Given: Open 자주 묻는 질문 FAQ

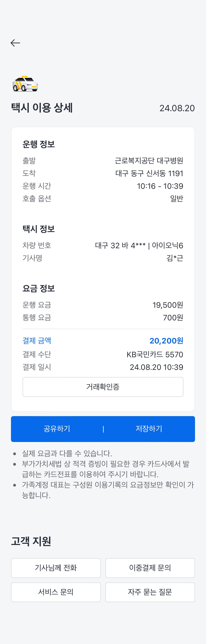Looking at the screenshot, I should pyautogui.click(x=150, y=592).
